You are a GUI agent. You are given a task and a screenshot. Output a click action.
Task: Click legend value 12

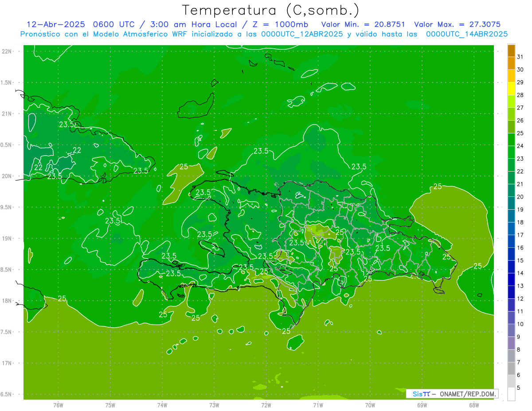point(520,298)
